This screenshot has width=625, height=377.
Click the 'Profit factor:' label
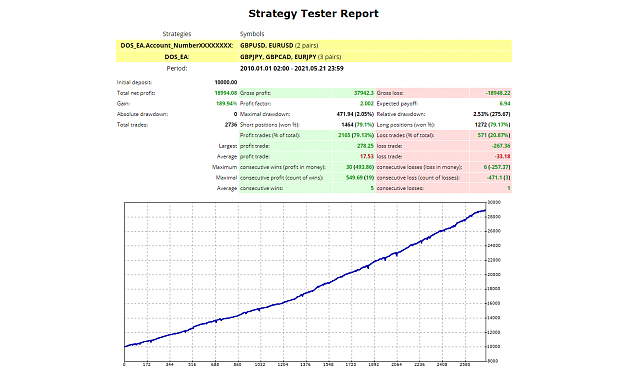(256, 104)
